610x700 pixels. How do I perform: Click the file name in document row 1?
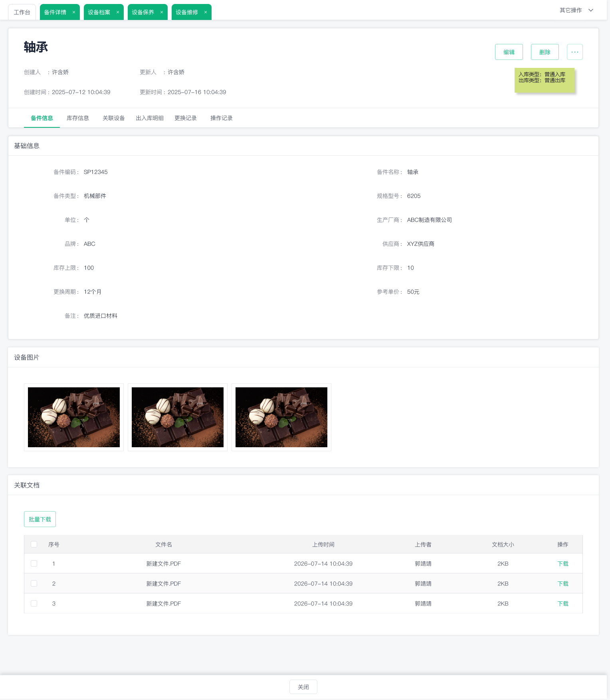164,563
